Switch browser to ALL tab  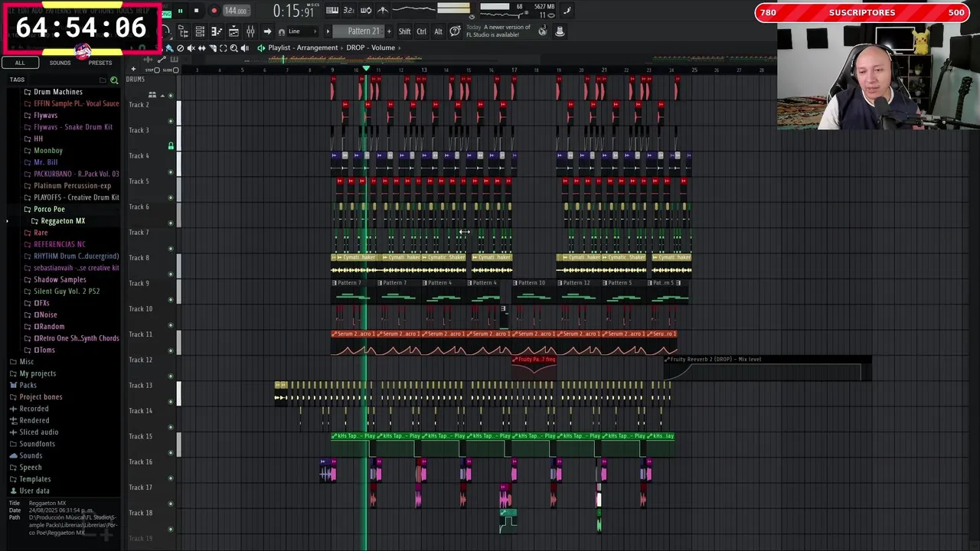pos(20,63)
